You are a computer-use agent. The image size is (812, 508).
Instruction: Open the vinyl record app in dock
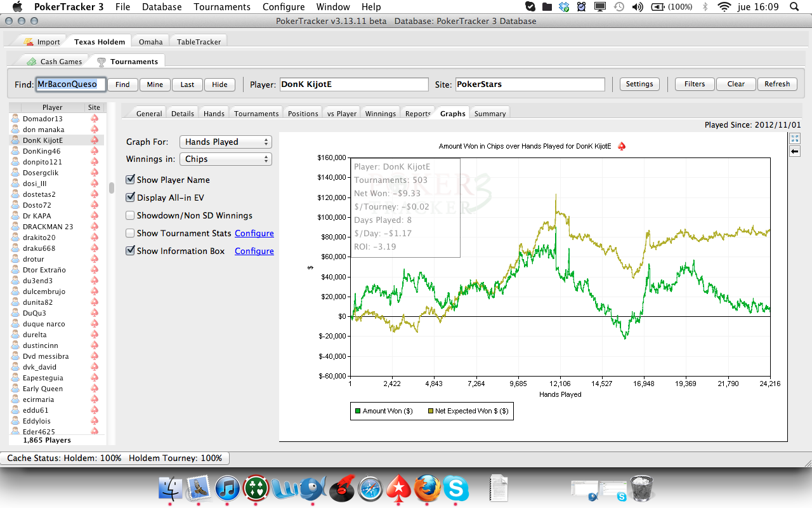(341, 489)
